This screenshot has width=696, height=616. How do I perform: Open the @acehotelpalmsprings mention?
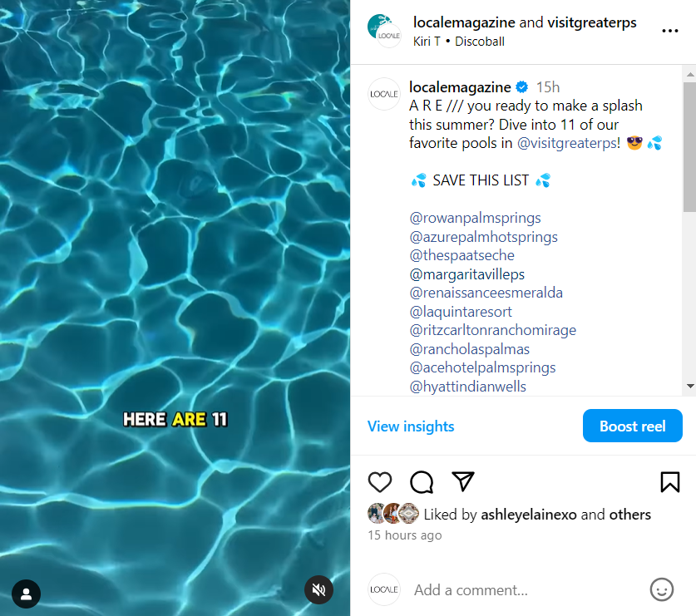pyautogui.click(x=482, y=367)
